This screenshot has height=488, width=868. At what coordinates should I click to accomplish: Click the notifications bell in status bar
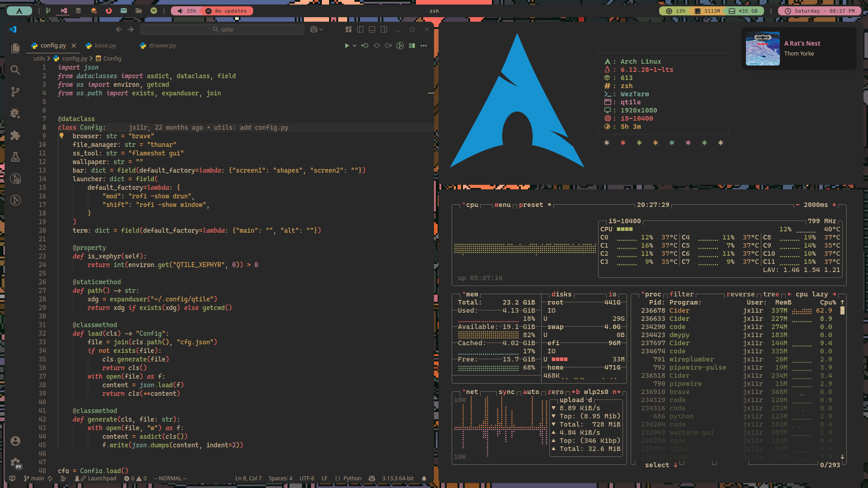[424, 479]
